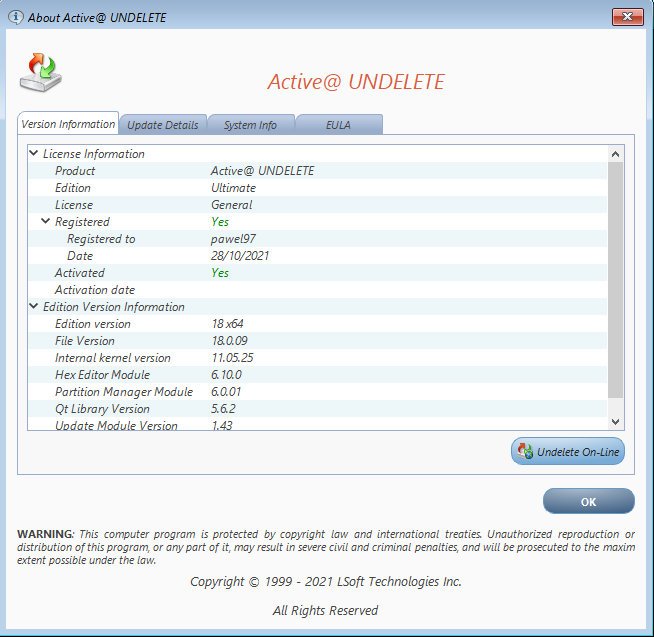Collapse the Registered subsection chevron
This screenshot has height=637, width=654.
point(45,221)
